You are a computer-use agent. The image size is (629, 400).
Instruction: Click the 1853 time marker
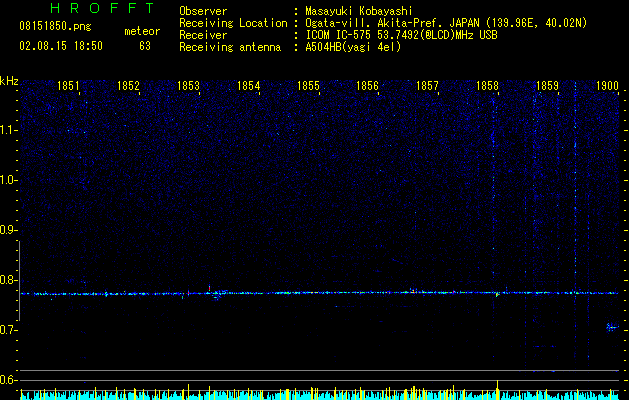pos(188,86)
